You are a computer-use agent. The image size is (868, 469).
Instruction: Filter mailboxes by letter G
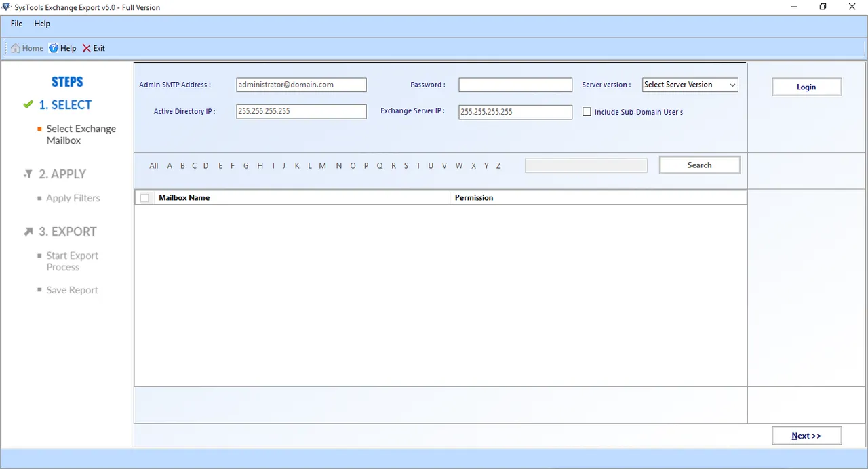tap(245, 166)
